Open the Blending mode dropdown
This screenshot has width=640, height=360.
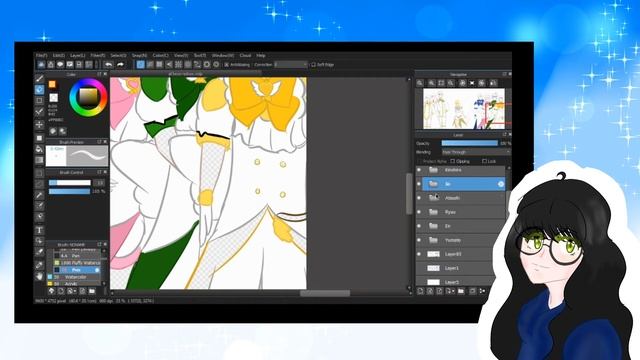click(x=476, y=152)
